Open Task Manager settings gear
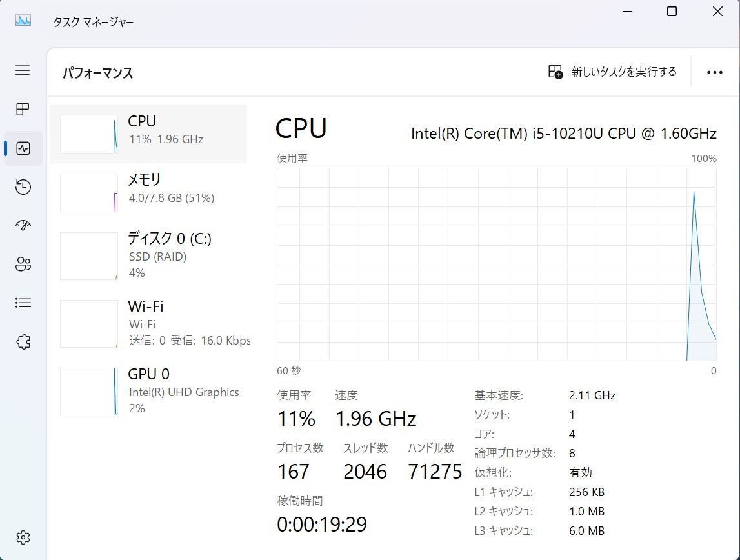The width and height of the screenshot is (740, 560). click(23, 537)
